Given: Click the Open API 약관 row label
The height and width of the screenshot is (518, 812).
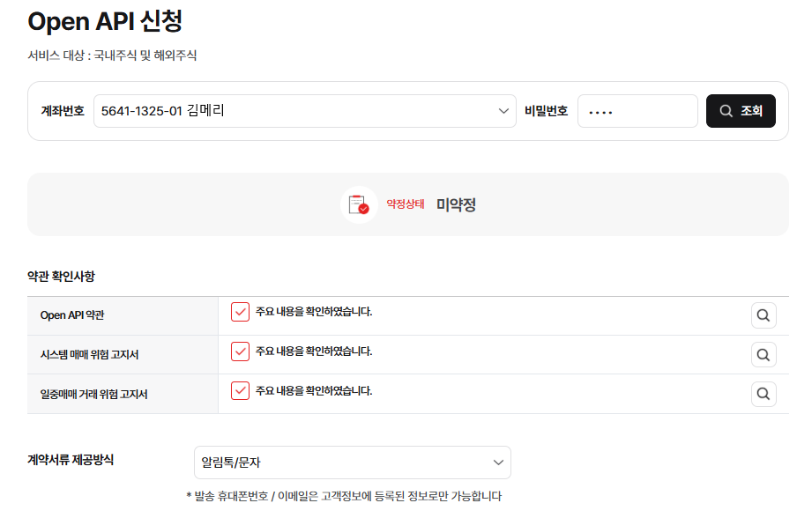Looking at the screenshot, I should point(72,315).
